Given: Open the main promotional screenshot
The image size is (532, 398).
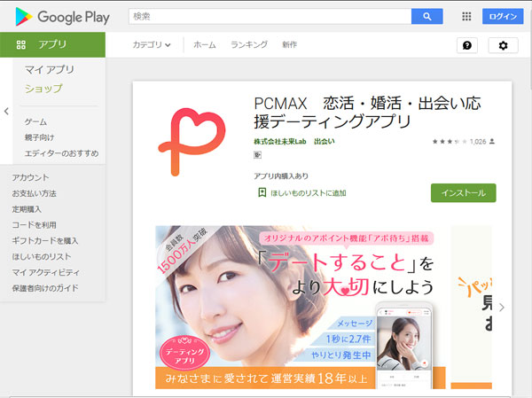Looking at the screenshot, I should [301, 307].
